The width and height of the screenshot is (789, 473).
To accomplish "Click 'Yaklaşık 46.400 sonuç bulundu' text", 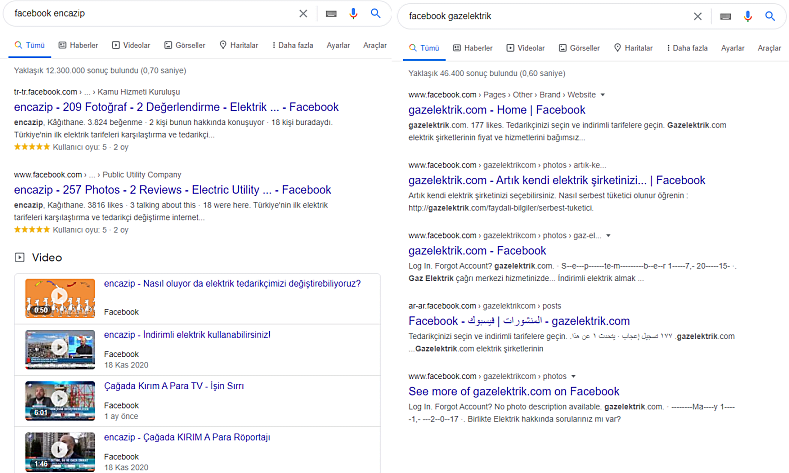I will point(487,73).
